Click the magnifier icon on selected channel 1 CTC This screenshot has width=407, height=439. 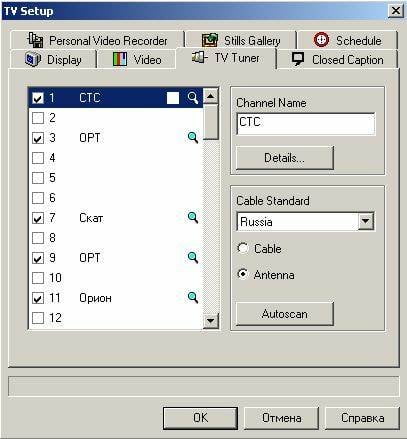tap(193, 98)
